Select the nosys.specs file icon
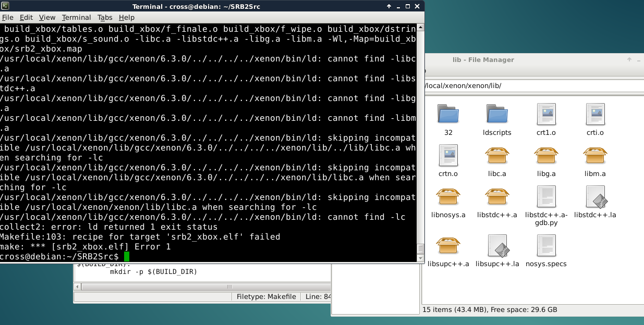This screenshot has height=325, width=644. click(x=546, y=245)
